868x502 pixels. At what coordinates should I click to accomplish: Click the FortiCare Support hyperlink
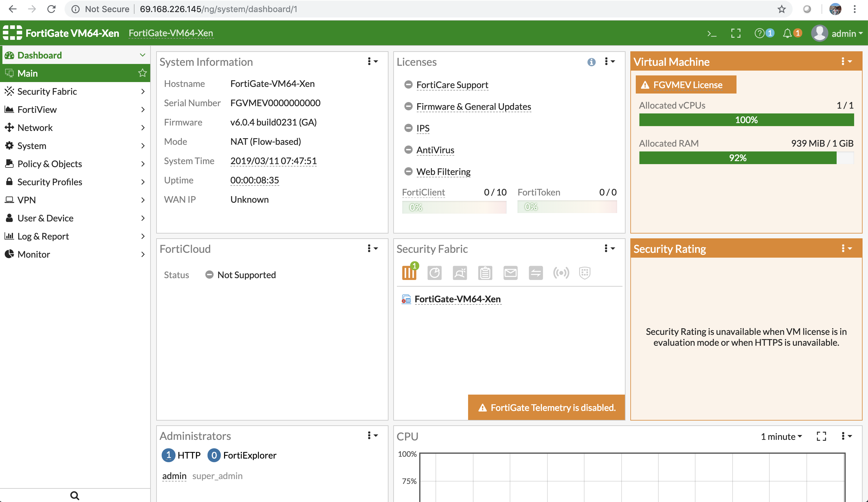452,84
